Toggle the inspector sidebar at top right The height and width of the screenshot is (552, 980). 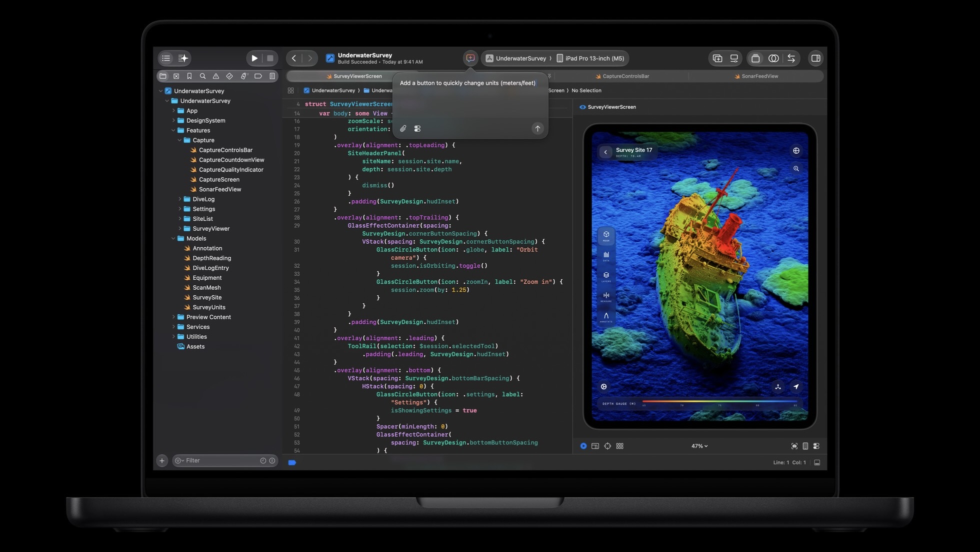pos(815,58)
